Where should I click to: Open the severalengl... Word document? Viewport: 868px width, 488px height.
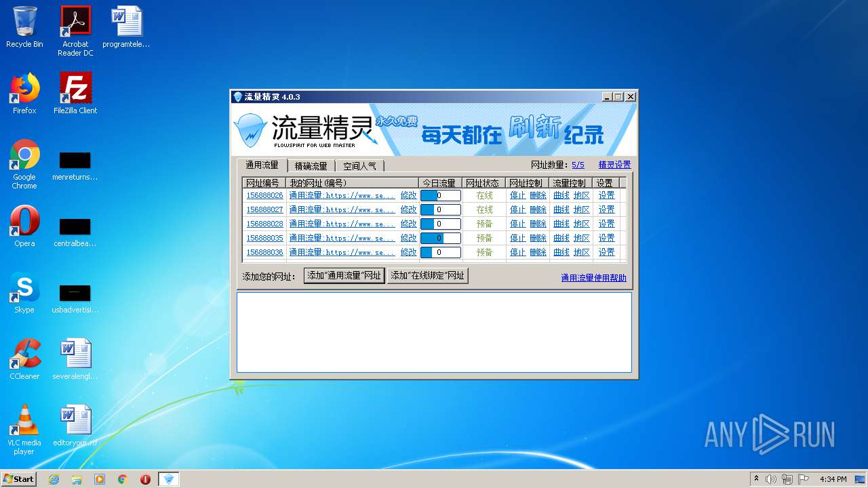pyautogui.click(x=75, y=359)
